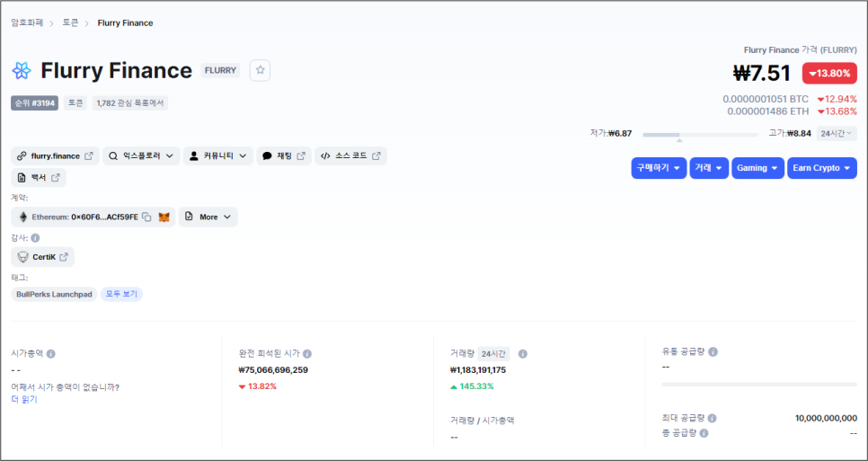
Task: Copy the Ethereum contract address
Action: (146, 217)
